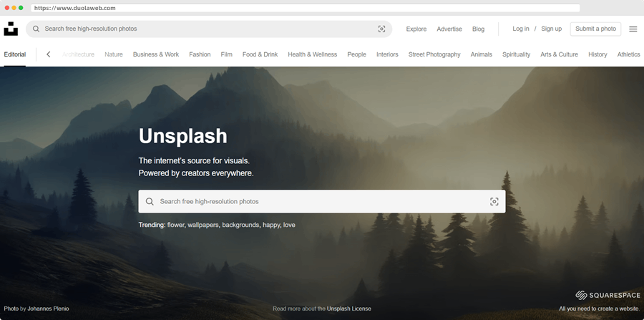Open the Unsplash License link
This screenshot has width=644, height=320.
click(348, 309)
